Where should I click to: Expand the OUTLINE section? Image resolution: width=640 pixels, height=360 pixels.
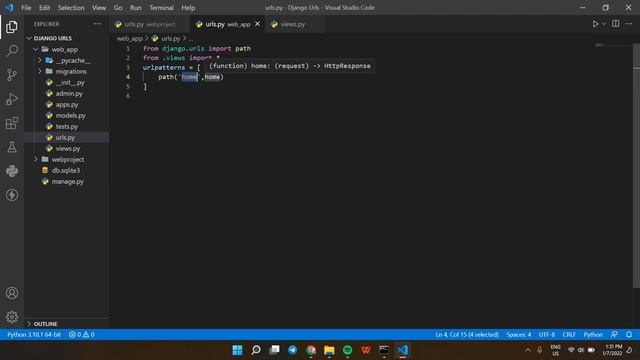[x=45, y=324]
